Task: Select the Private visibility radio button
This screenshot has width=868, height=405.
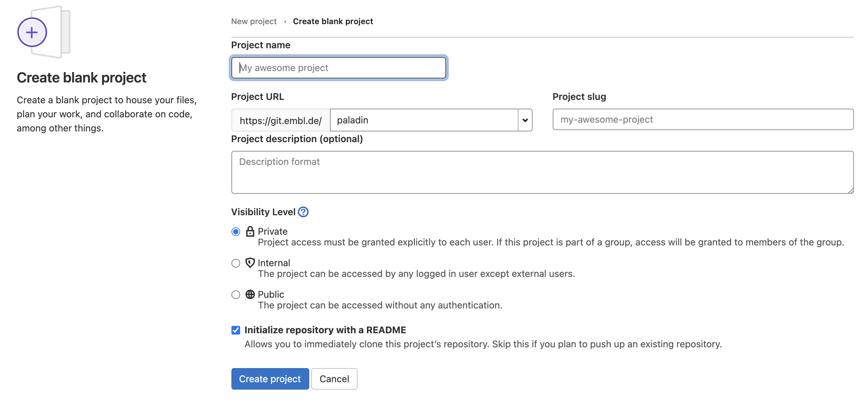Action: point(235,231)
